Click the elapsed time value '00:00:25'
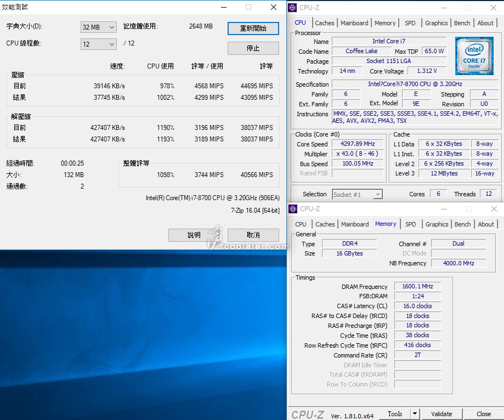Screen dimensions: 504x420 click(x=72, y=163)
